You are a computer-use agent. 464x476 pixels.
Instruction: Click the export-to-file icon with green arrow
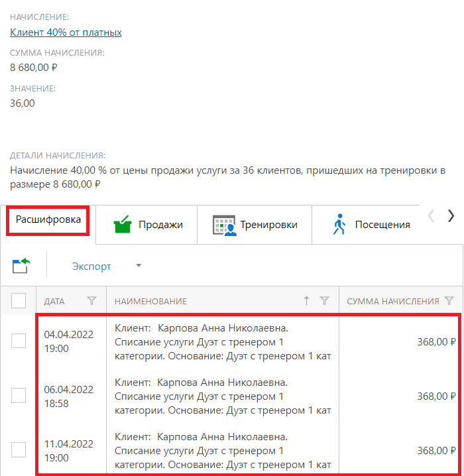21,266
